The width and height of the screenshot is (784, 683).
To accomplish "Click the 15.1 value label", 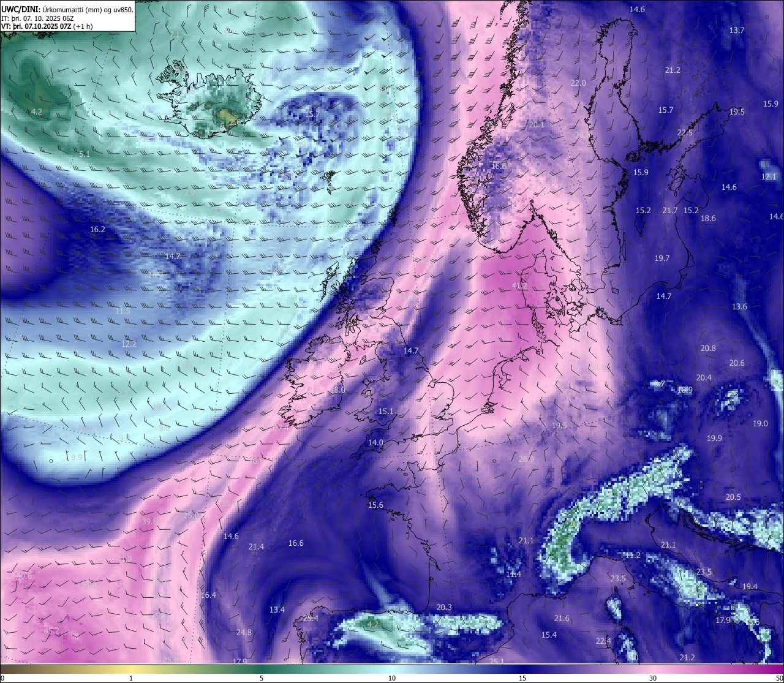I will [x=386, y=411].
